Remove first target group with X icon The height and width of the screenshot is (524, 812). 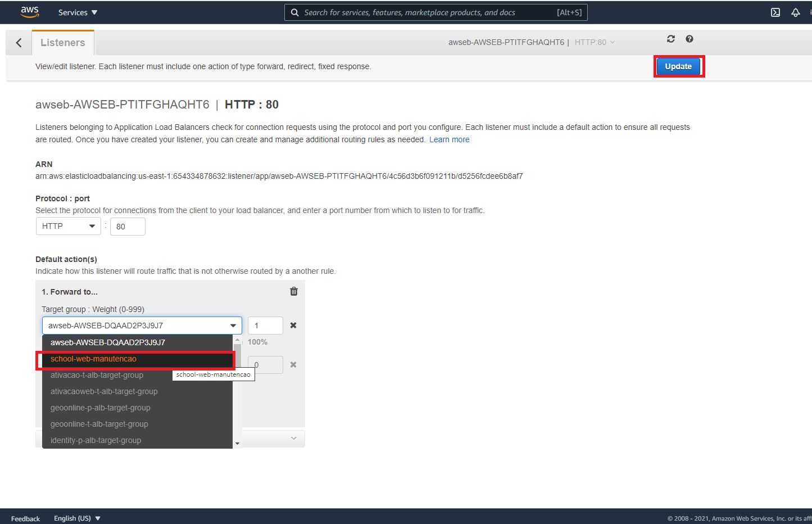tap(293, 326)
